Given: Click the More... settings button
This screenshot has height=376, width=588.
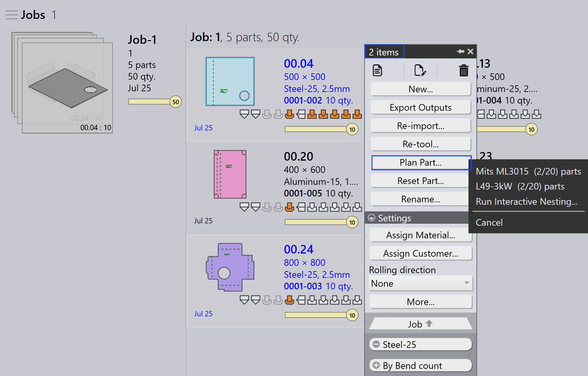Looking at the screenshot, I should coord(421,302).
